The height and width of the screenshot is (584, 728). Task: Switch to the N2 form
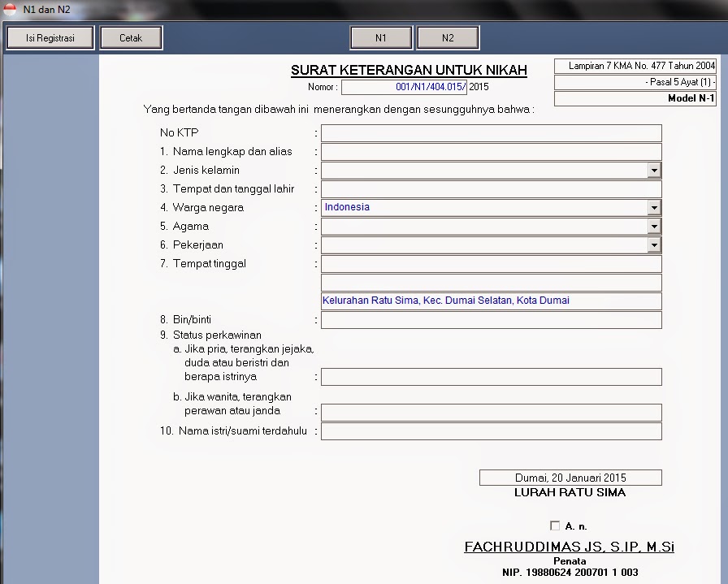(x=448, y=37)
